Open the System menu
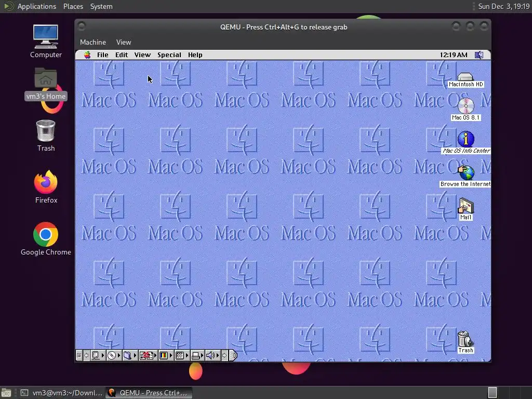532x399 pixels. click(101, 6)
